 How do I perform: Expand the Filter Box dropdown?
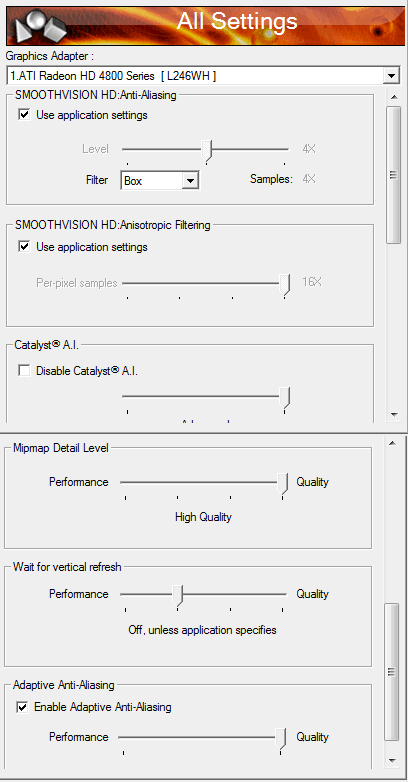point(190,181)
